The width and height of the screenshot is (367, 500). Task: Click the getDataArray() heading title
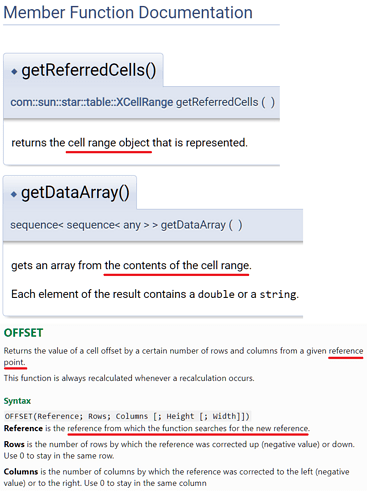coord(75,193)
